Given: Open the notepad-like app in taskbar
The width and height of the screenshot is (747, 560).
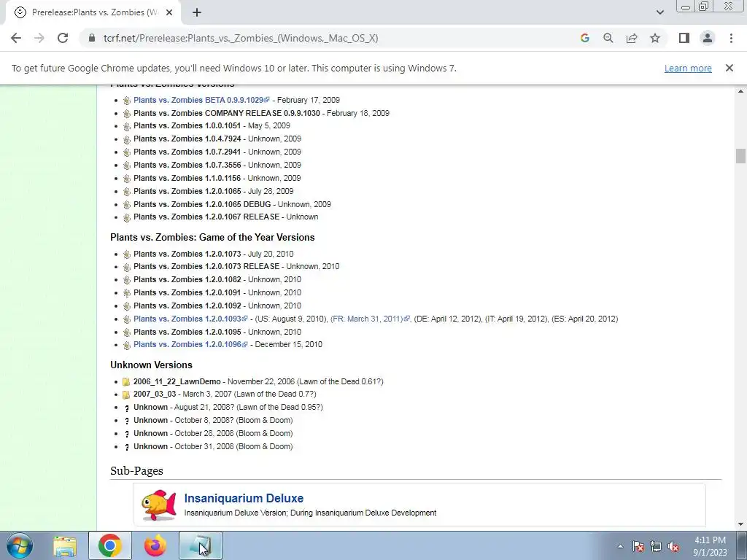Looking at the screenshot, I should (x=201, y=545).
